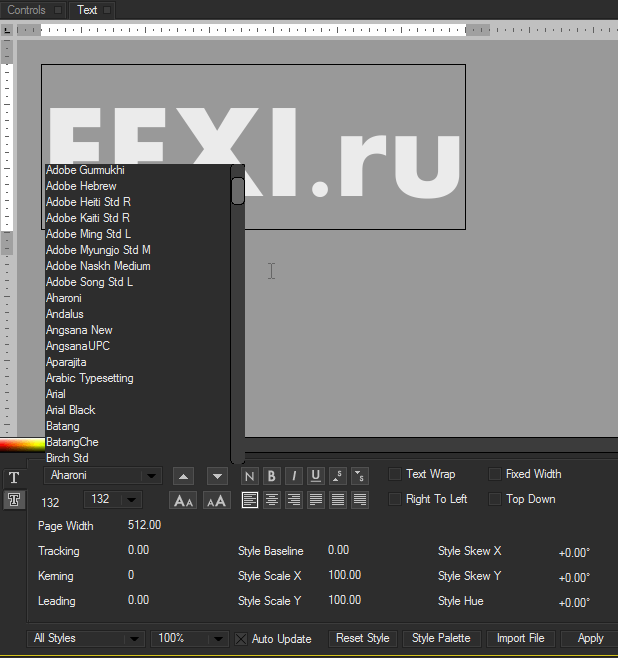Image resolution: width=618 pixels, height=658 pixels.
Task: Select Aparajita font
Action: pos(66,362)
